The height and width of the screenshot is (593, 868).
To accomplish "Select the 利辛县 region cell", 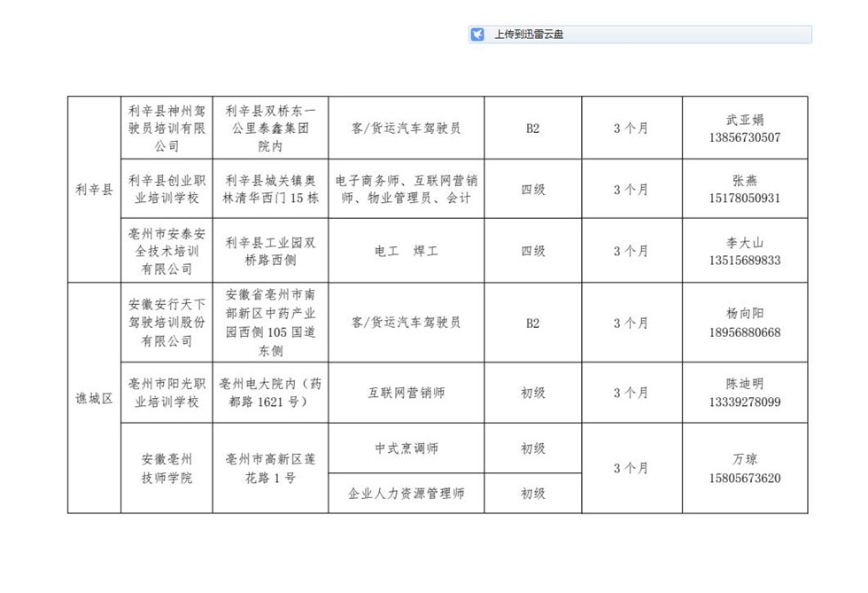I will pyautogui.click(x=94, y=190).
